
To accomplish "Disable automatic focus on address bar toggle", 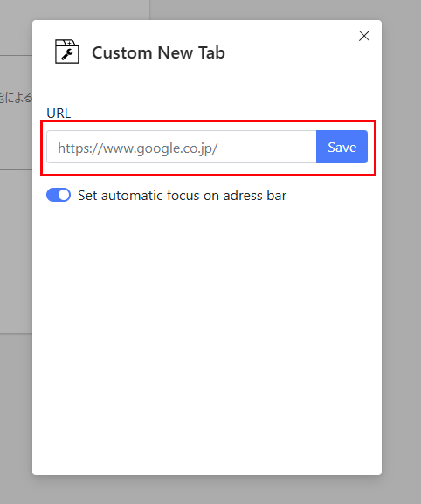I will tap(59, 195).
